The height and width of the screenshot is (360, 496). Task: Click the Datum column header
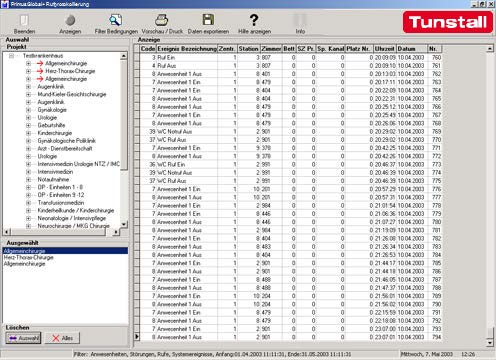coord(411,49)
